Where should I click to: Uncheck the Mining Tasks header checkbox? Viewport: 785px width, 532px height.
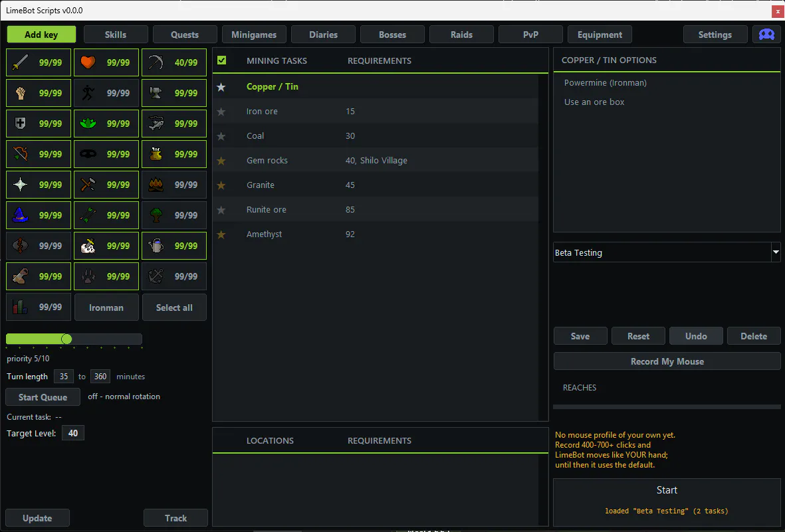pos(222,60)
